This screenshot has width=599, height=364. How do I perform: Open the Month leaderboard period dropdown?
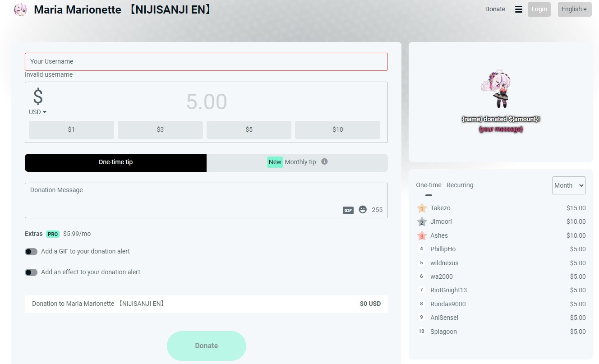569,185
